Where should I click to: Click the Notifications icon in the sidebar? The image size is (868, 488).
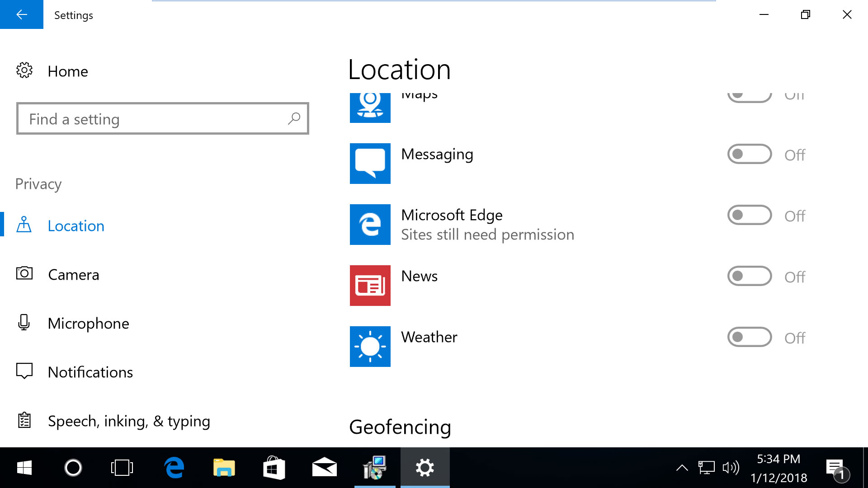click(24, 371)
